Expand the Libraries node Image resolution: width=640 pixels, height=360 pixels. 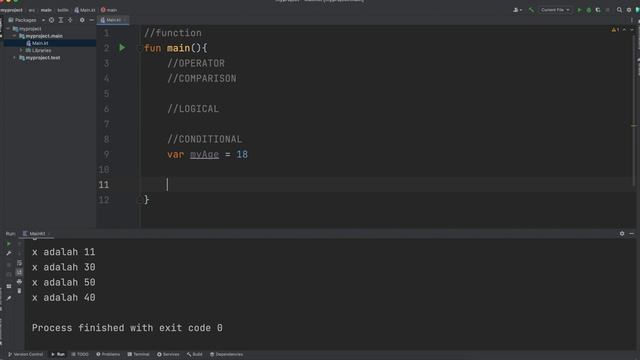click(x=21, y=50)
